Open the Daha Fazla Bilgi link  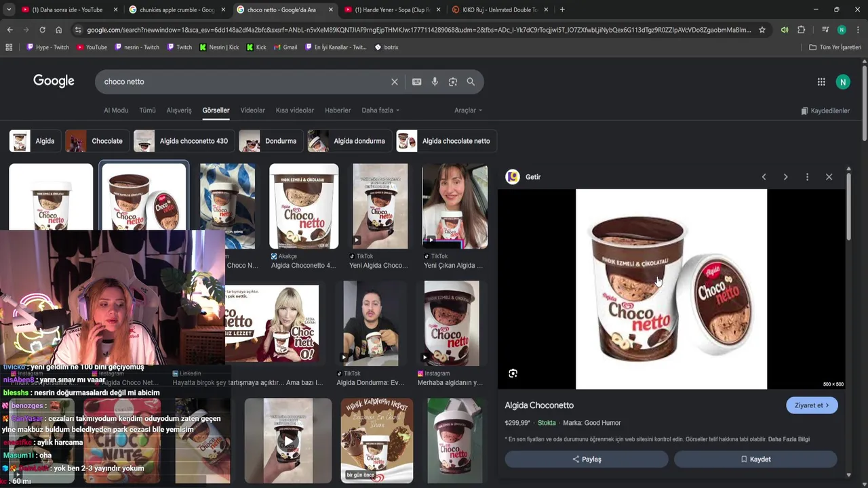coord(789,439)
